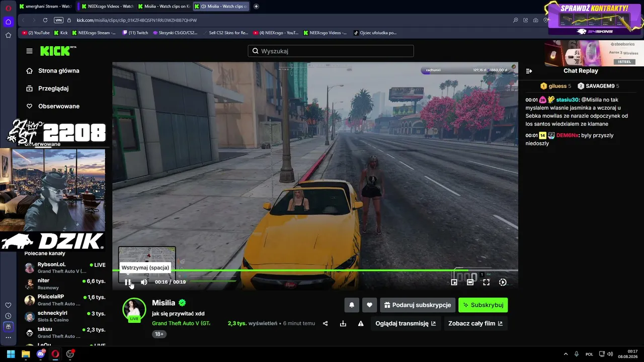Open Strona główna in the sidebar

[53, 71]
